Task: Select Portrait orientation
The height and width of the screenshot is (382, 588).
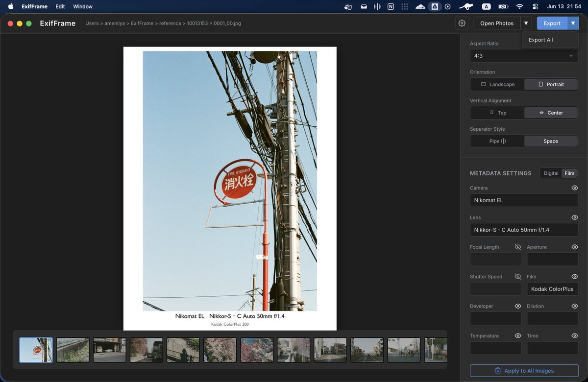Action: click(551, 84)
